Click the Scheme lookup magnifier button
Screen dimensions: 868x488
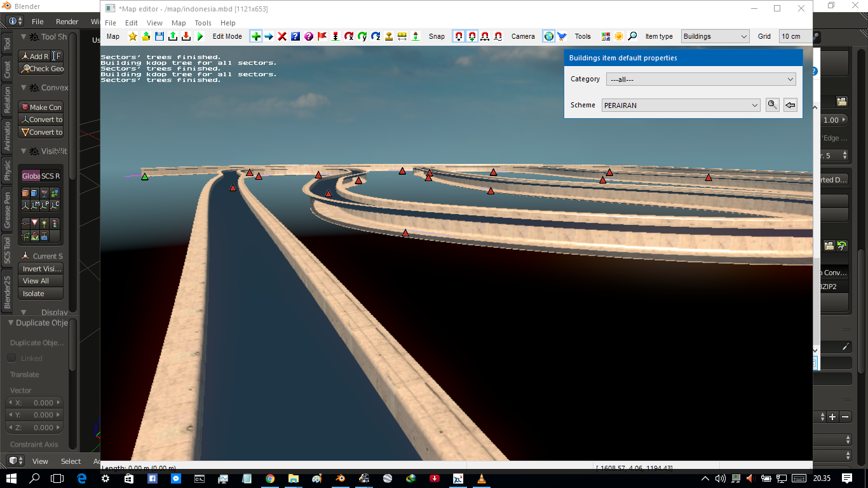(772, 104)
